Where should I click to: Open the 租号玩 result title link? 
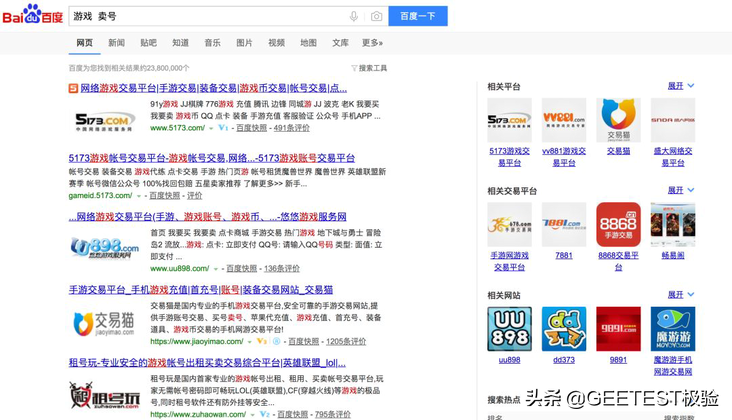tap(207, 363)
